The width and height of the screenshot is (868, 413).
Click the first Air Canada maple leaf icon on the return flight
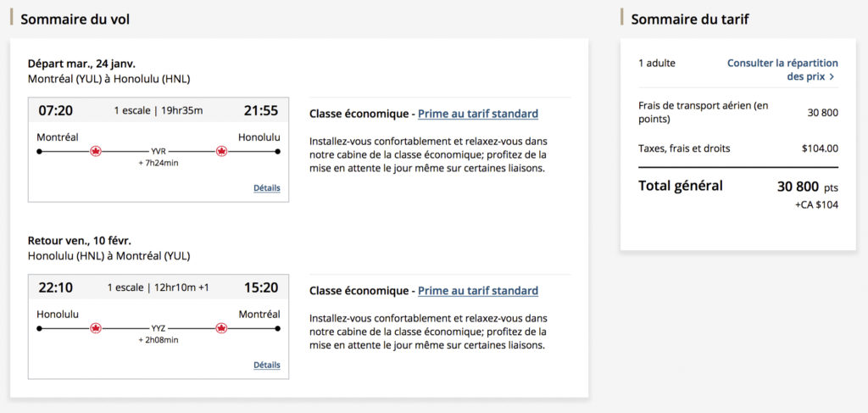pos(95,328)
